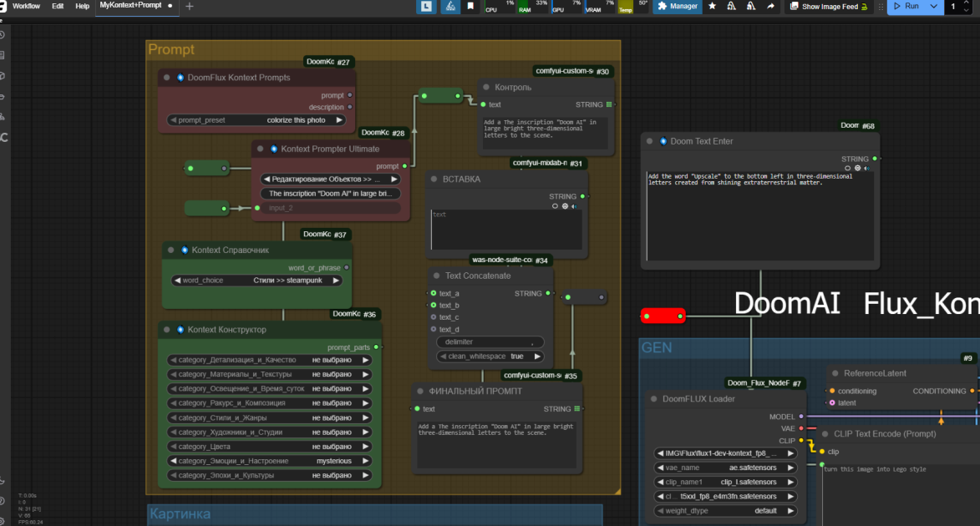The width and height of the screenshot is (980, 526).
Task: Click blue badge icon on Doom Text Enter
Action: click(x=663, y=141)
